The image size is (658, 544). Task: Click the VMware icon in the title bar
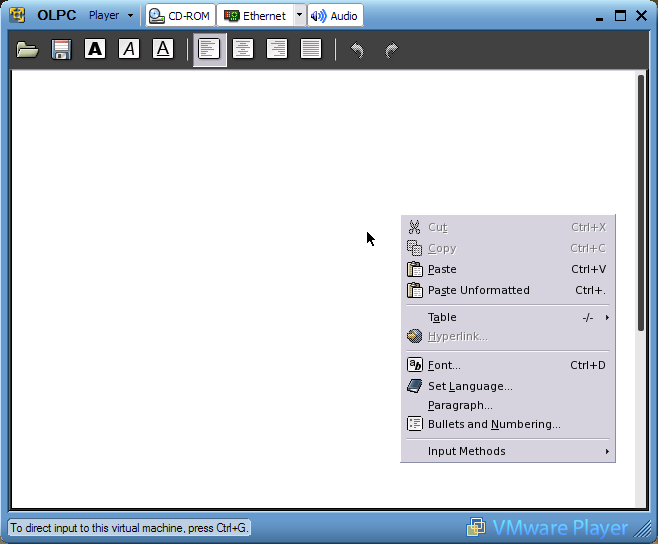pyautogui.click(x=17, y=15)
